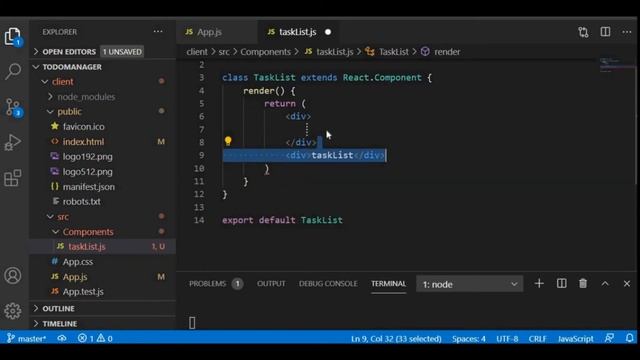Open the Debug Console tab

coord(328,284)
